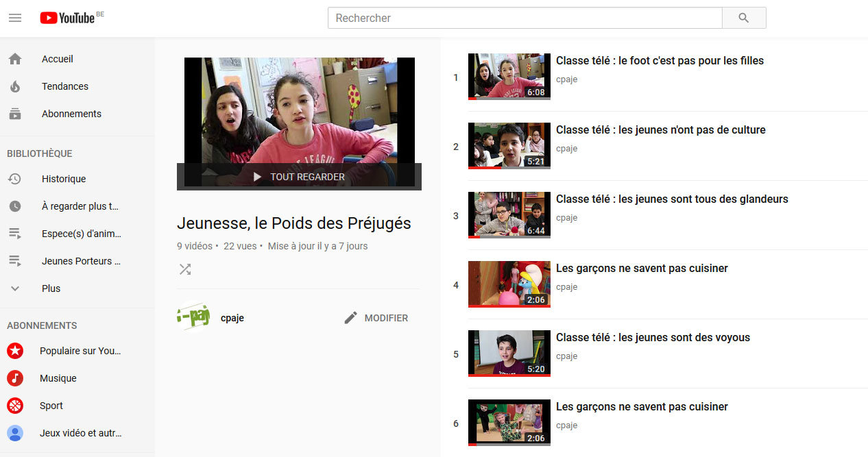Open the 6:08 video thumbnail in row 1
The image size is (868, 457).
click(509, 77)
